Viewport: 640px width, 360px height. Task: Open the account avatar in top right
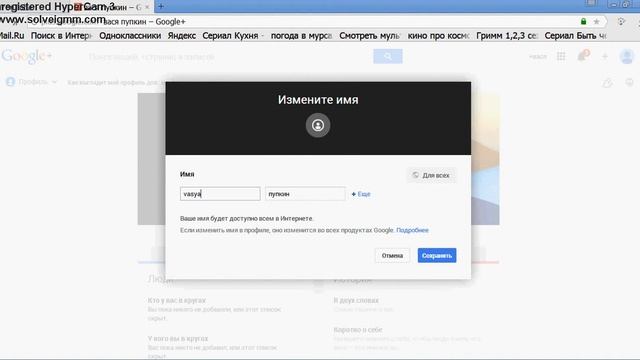click(627, 56)
